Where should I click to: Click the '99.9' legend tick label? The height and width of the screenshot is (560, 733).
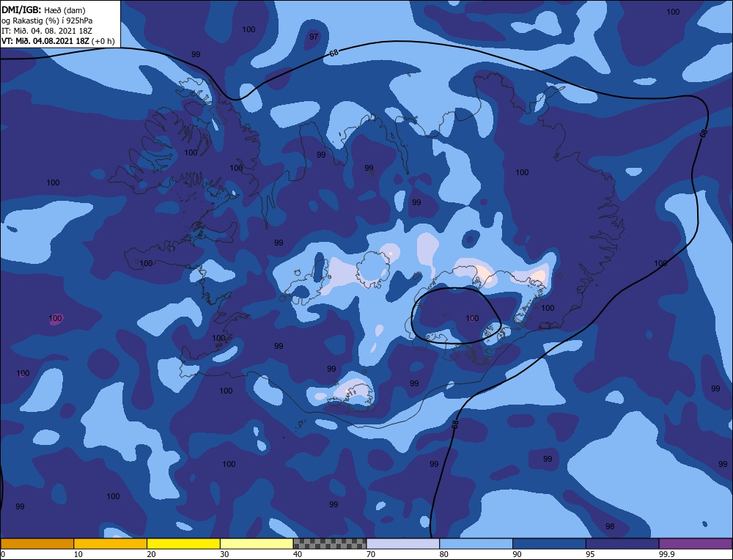(666, 554)
